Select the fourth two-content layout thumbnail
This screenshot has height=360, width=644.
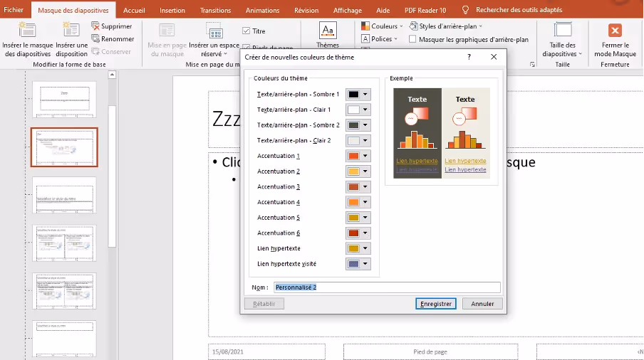point(65,243)
